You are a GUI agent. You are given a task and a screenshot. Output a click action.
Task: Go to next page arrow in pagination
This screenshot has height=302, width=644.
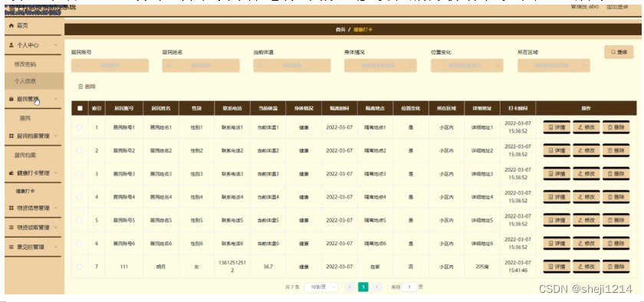pos(376,287)
